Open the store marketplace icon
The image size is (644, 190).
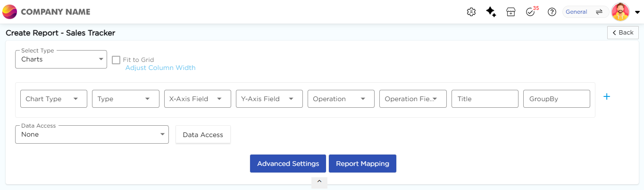510,12
